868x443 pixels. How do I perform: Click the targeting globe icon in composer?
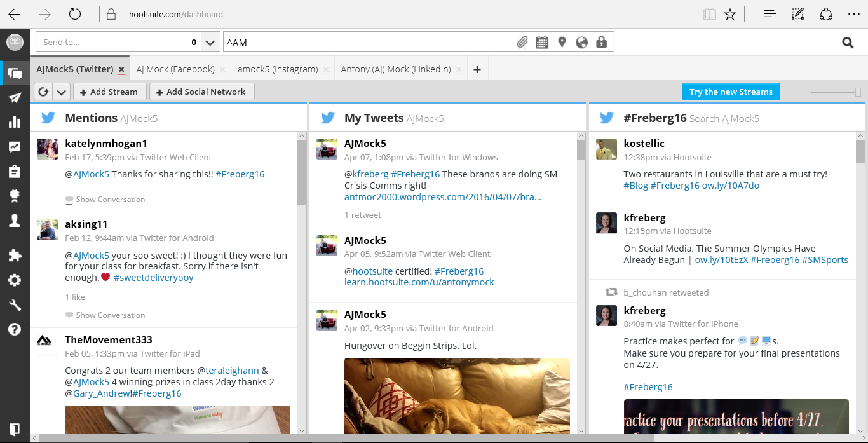(x=581, y=43)
